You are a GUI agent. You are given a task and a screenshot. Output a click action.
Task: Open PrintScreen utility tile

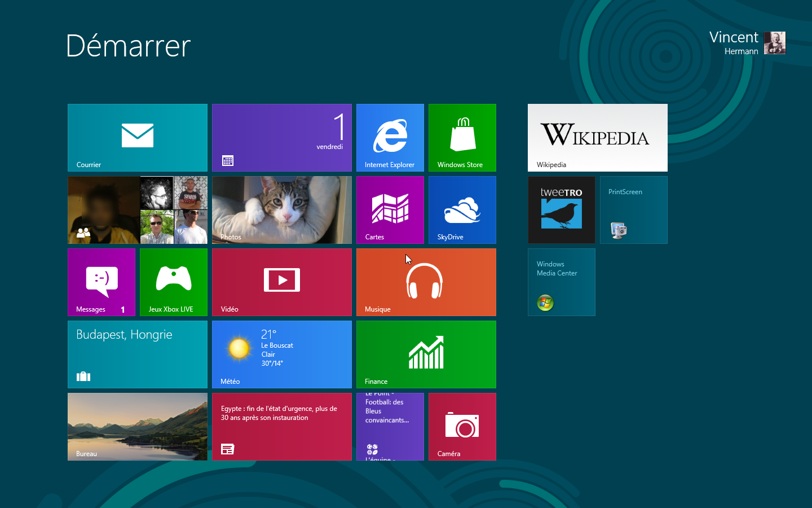coord(633,209)
